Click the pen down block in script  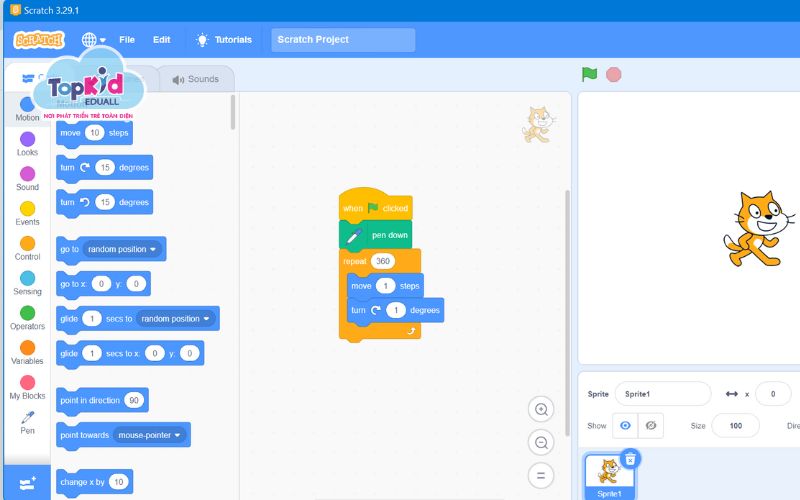(376, 235)
